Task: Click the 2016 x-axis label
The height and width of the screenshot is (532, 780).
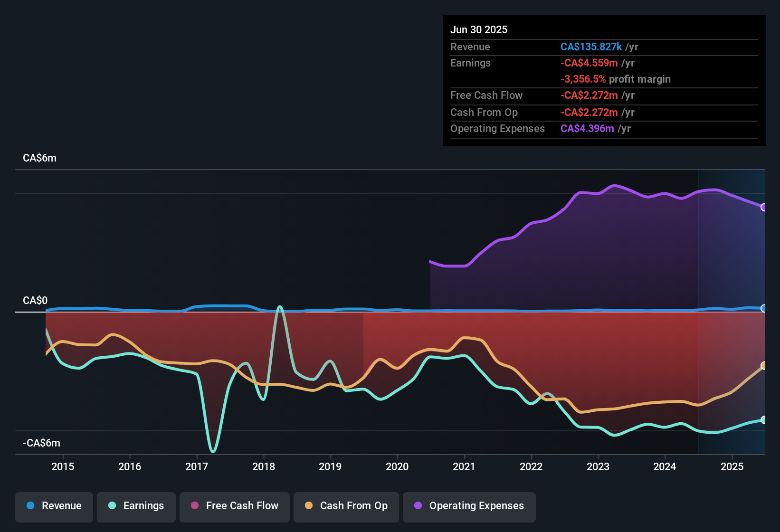Action: 130,466
